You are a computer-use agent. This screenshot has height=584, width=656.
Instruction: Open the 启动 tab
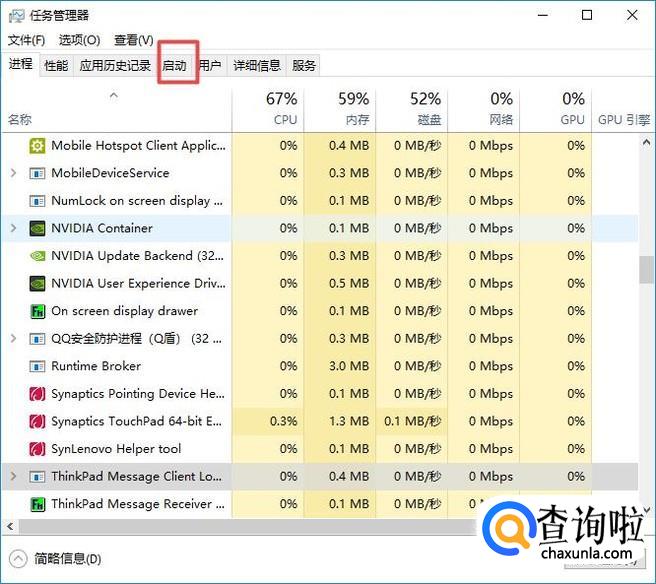click(x=174, y=66)
